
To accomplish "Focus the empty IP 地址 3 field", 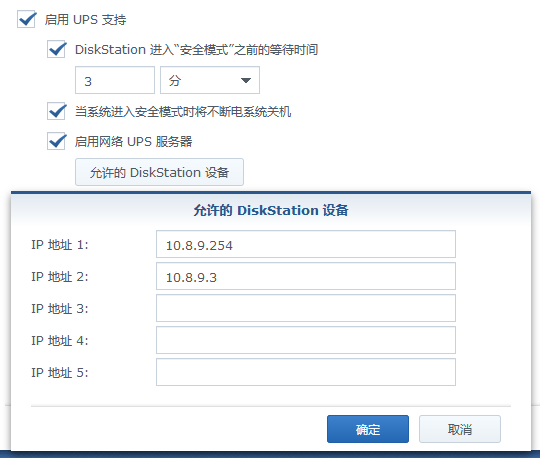I will click(306, 308).
